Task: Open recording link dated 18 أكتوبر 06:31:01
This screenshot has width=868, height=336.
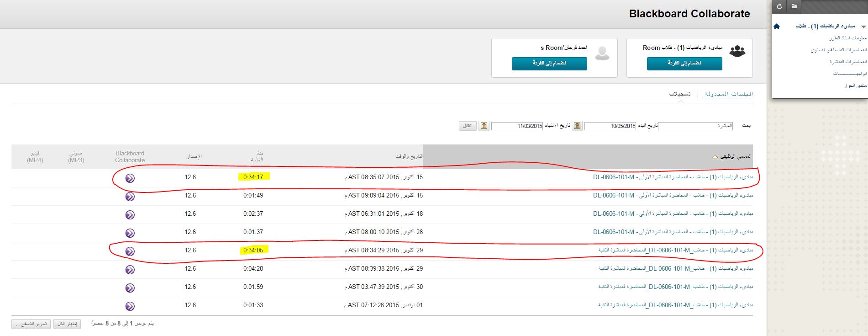Action: pos(673,213)
